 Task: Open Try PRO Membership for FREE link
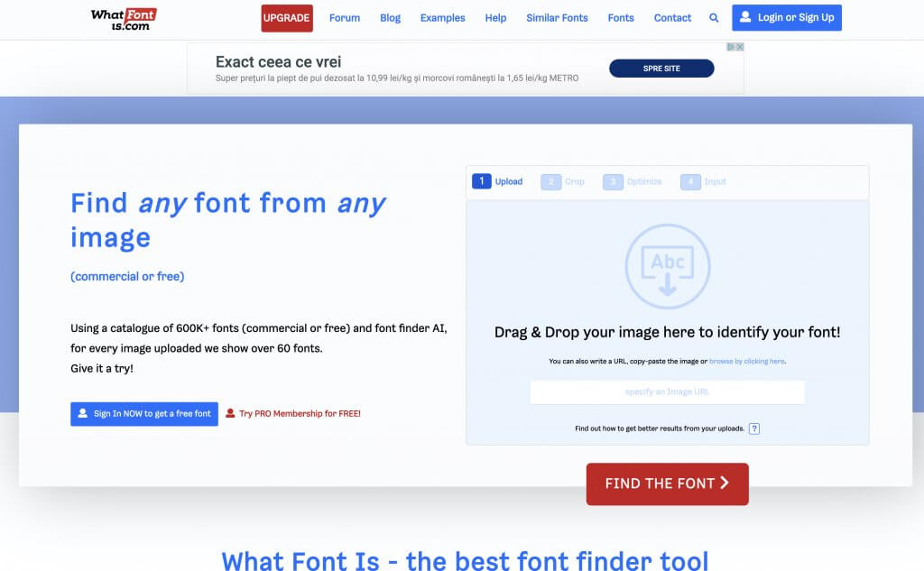point(293,414)
